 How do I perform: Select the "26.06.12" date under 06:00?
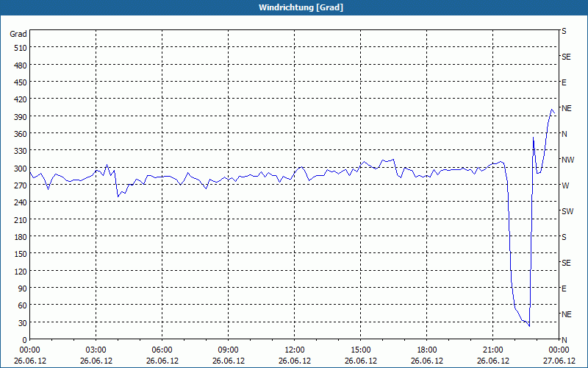[x=162, y=361]
